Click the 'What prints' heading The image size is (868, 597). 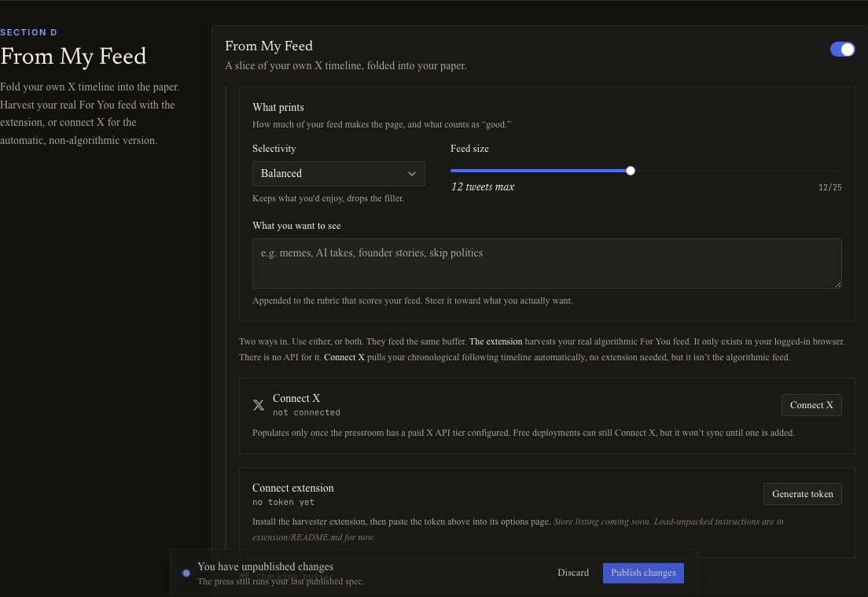click(278, 108)
